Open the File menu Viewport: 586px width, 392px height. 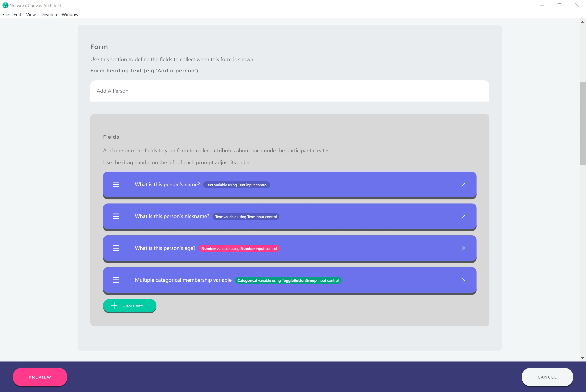coord(5,15)
